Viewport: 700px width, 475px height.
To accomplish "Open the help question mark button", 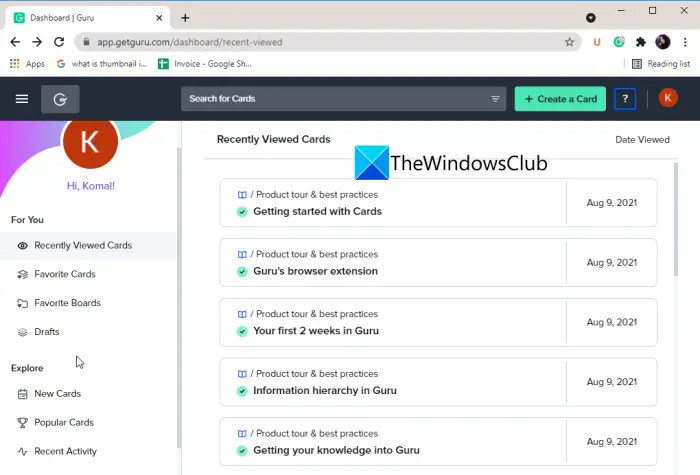I will (x=625, y=99).
